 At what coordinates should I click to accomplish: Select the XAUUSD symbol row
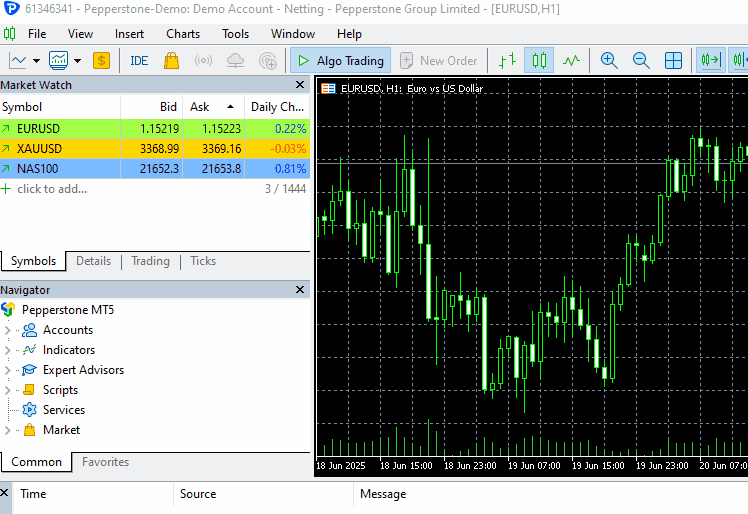pyautogui.click(x=155, y=149)
